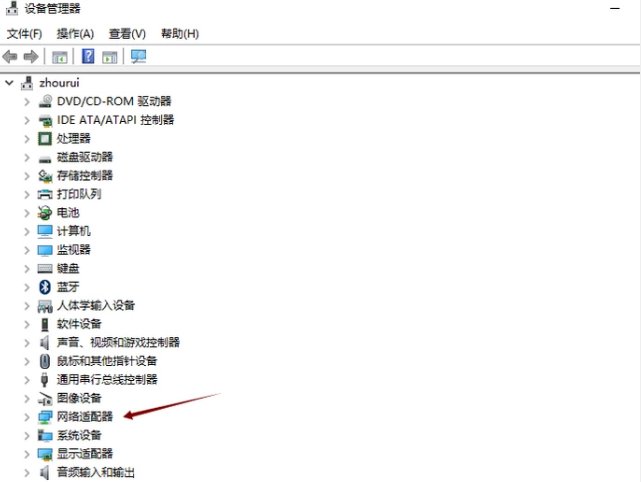643x482 pixels.
Task: Click the 通用串行总线控制器 USB icon
Action: 45,380
